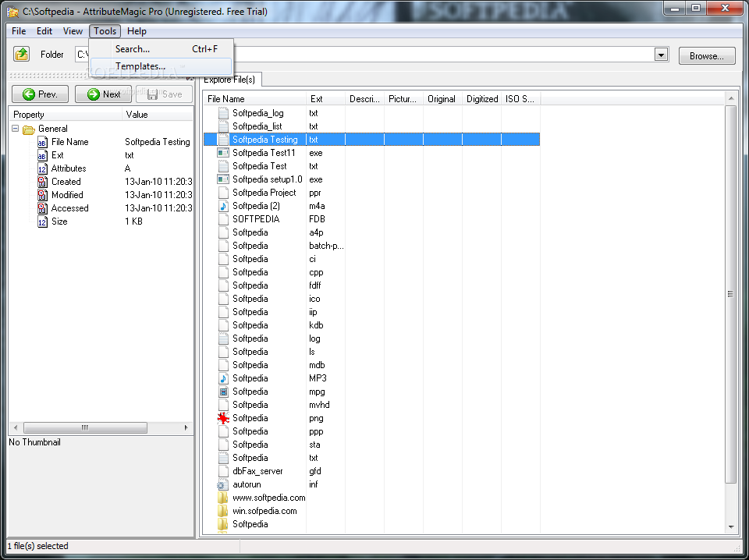Click the Value column header
Screen dimensions: 749x560
point(158,115)
